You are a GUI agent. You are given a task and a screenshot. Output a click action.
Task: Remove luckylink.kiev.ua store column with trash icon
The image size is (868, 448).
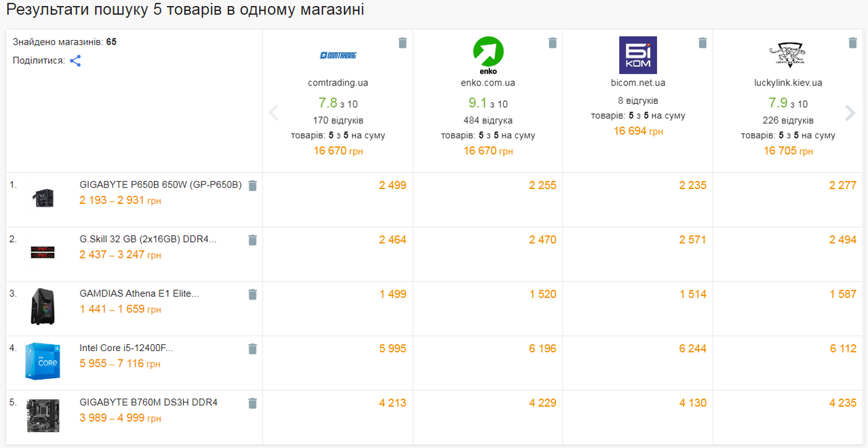[x=853, y=43]
